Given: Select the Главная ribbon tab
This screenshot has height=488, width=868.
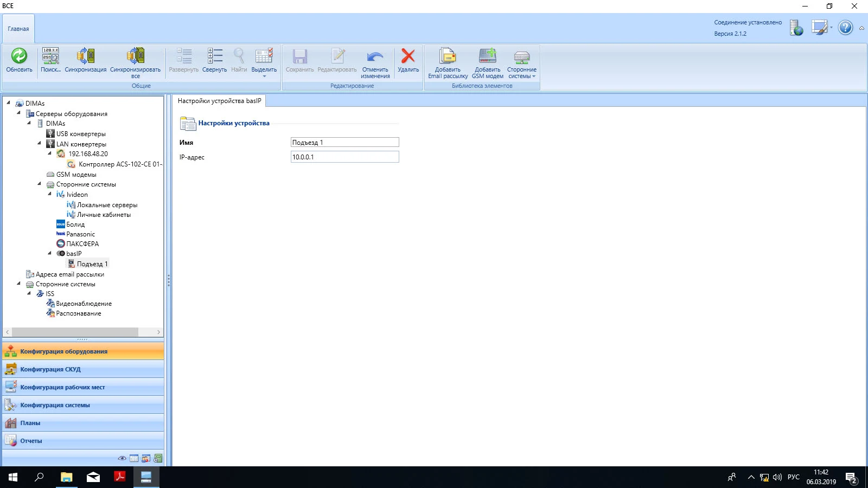Looking at the screenshot, I should click(18, 29).
